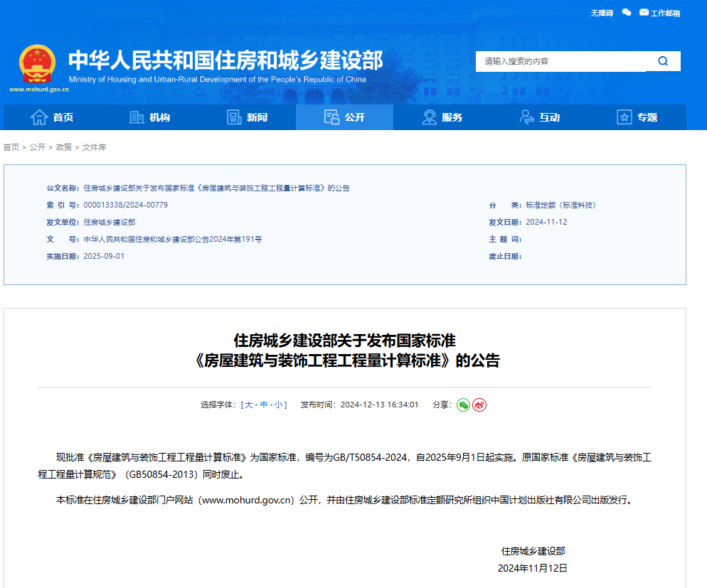Switch to the 新闻 navigation tab
The height and width of the screenshot is (588, 707).
click(248, 117)
